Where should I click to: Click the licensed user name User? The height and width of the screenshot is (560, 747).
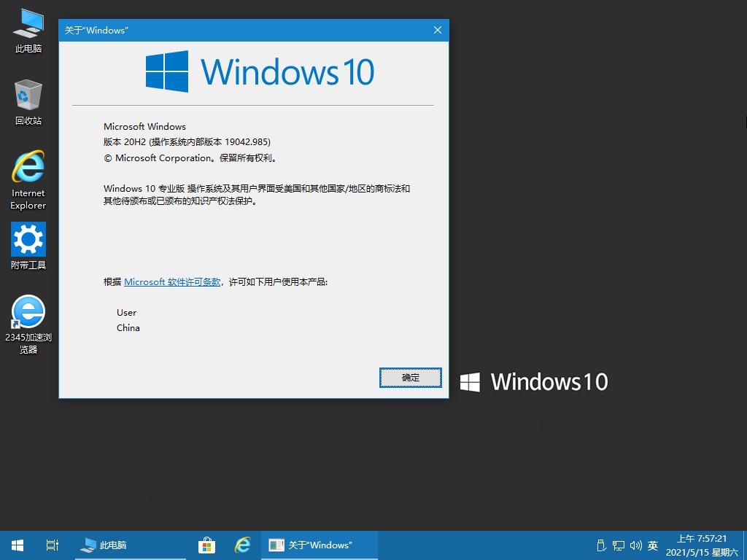[126, 313]
